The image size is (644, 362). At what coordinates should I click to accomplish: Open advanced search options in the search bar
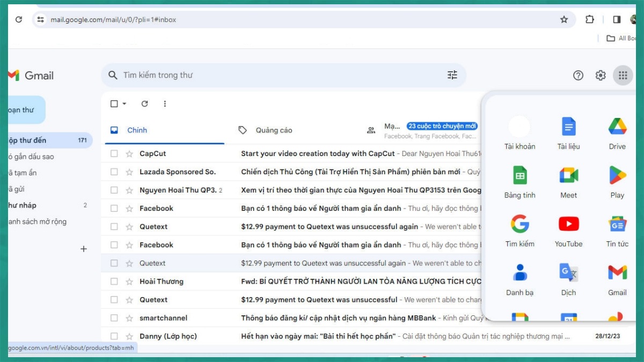click(452, 75)
